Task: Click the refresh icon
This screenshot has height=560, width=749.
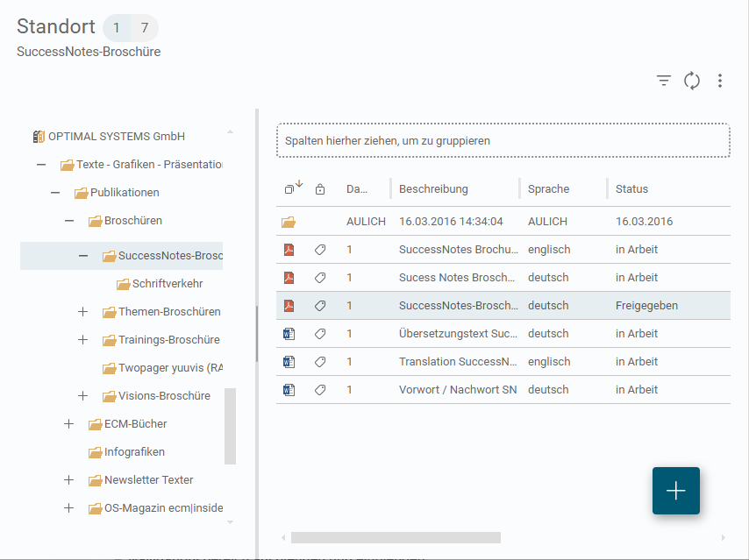Action: point(692,81)
